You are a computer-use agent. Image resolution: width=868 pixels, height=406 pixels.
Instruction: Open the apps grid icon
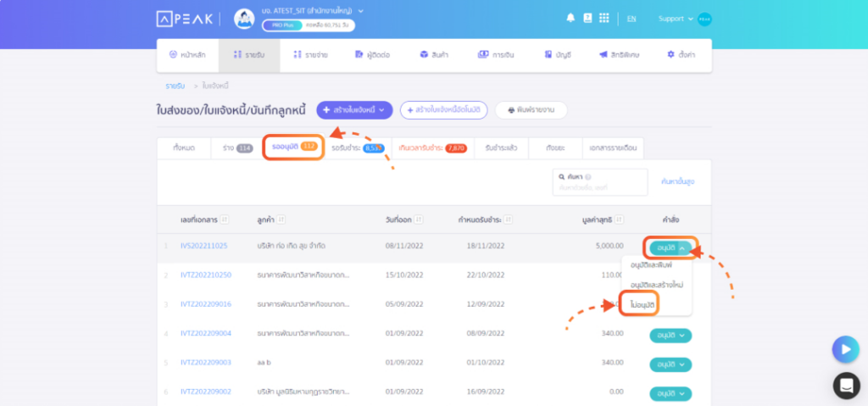pos(604,19)
